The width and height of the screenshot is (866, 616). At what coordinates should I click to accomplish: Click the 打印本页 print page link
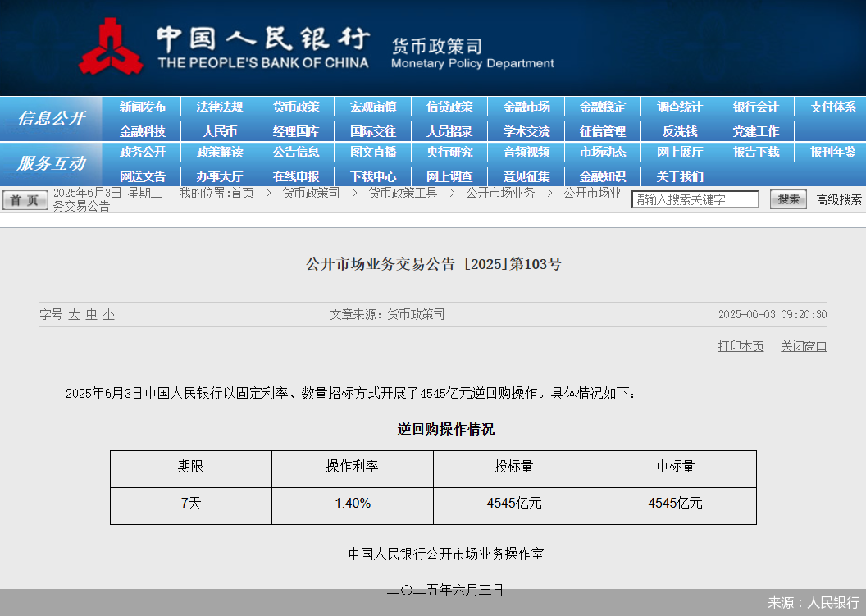coord(741,346)
